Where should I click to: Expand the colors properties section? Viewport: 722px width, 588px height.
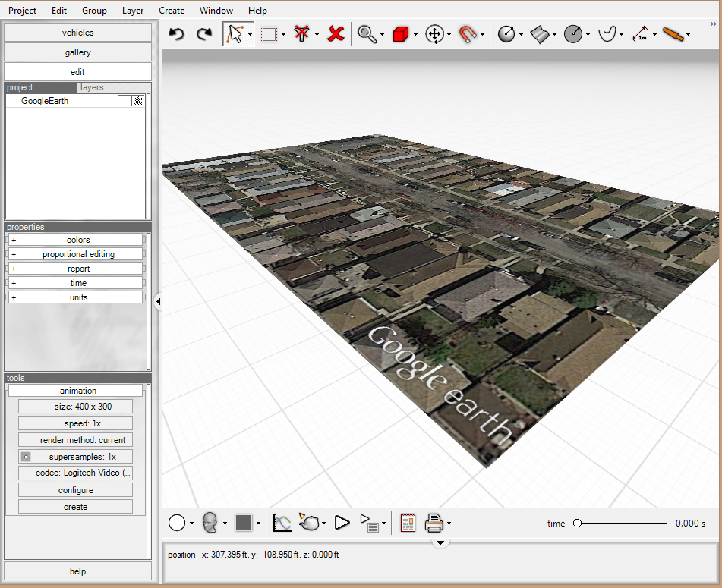point(74,240)
